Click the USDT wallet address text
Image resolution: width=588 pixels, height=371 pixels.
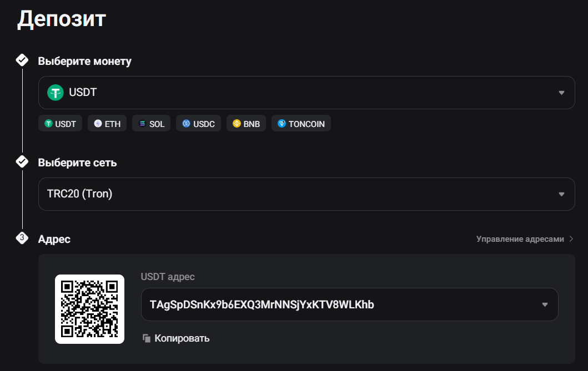pyautogui.click(x=262, y=304)
